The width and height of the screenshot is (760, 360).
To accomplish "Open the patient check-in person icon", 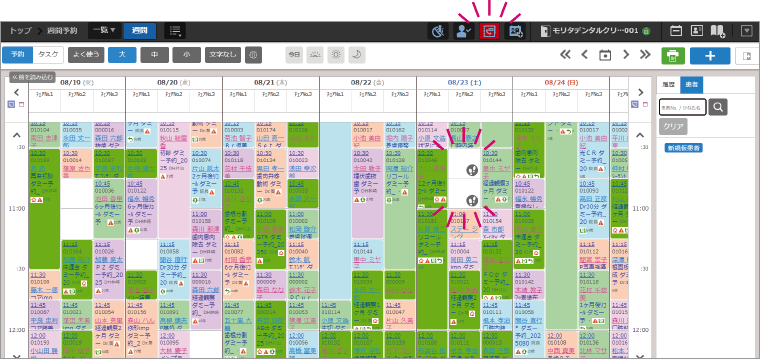I will coord(464,31).
